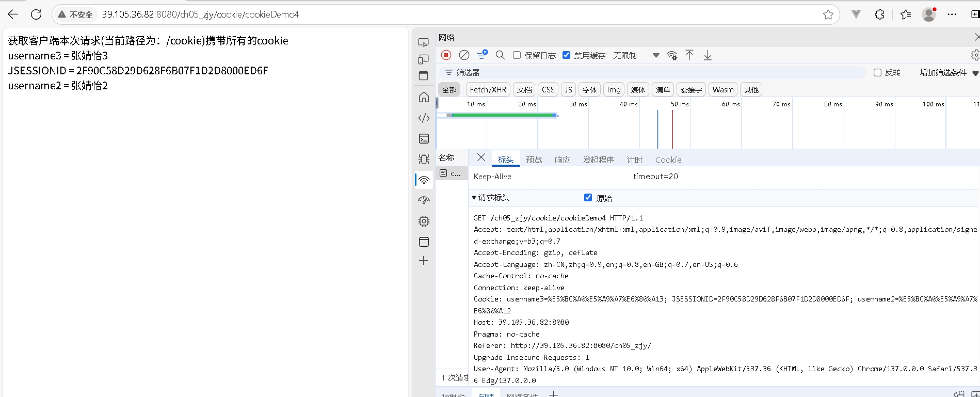Filter requests by Fetch/XHR
Screen dimensions: 980x397
point(488,90)
